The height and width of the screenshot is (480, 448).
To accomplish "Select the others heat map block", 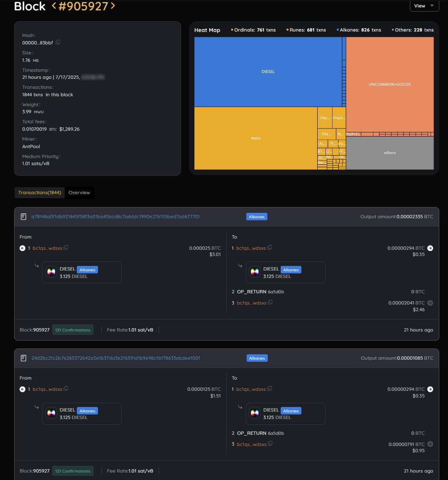I will coord(390,153).
